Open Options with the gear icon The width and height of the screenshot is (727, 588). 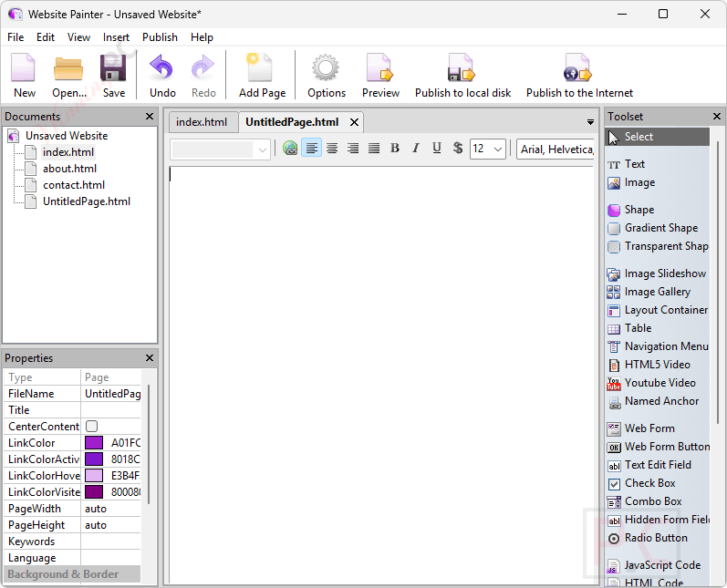click(327, 76)
